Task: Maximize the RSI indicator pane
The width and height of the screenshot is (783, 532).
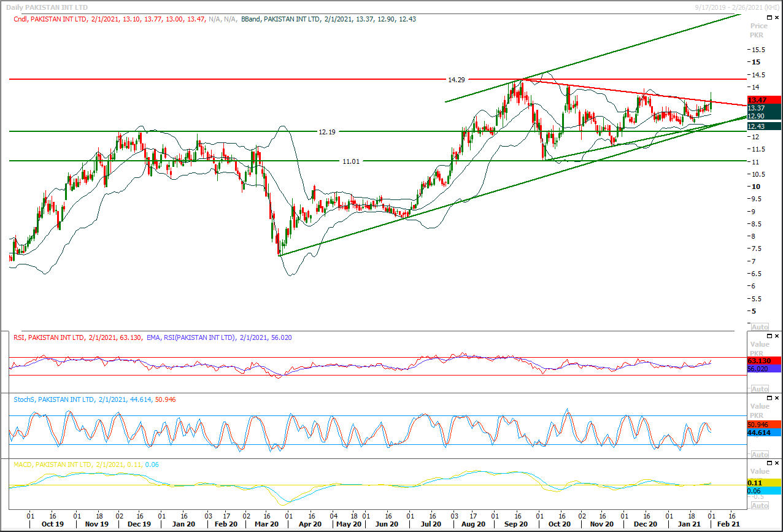Action: pos(769,336)
